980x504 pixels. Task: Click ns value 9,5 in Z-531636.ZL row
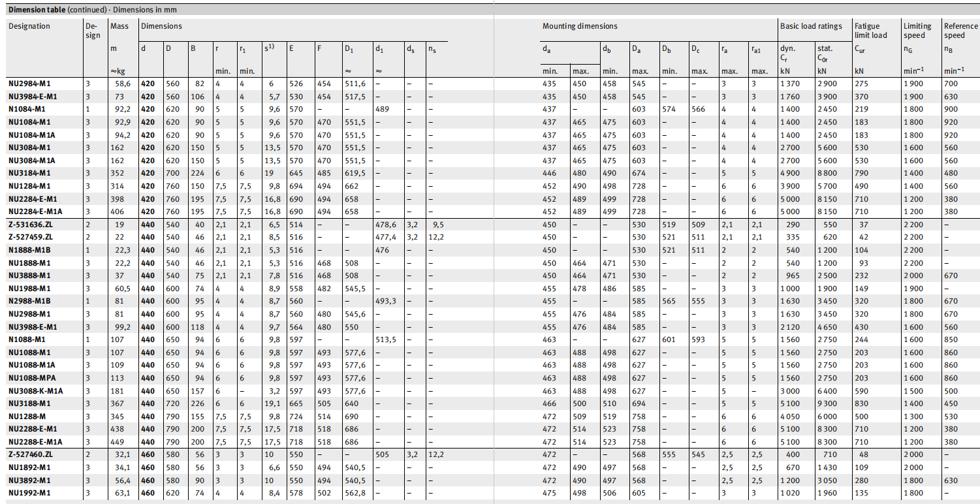coord(438,224)
